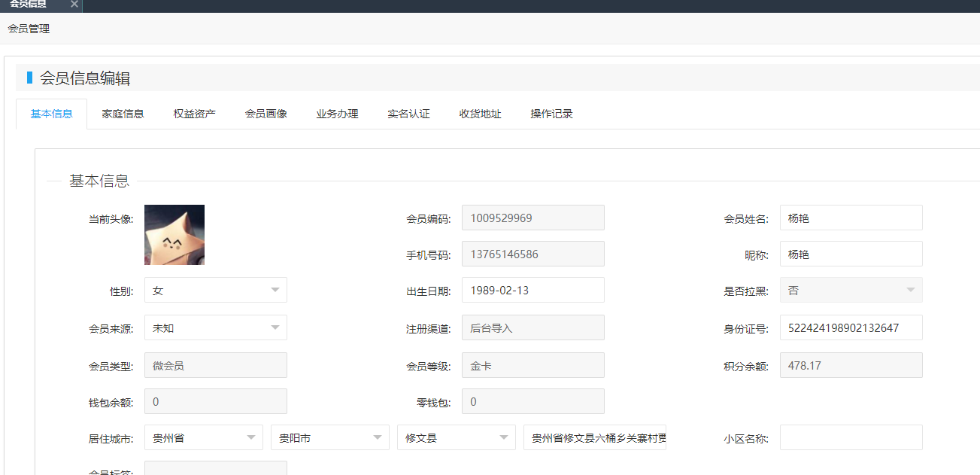Click the 是否拉黑 dropdown arrow
The width and height of the screenshot is (980, 475).
tap(910, 291)
